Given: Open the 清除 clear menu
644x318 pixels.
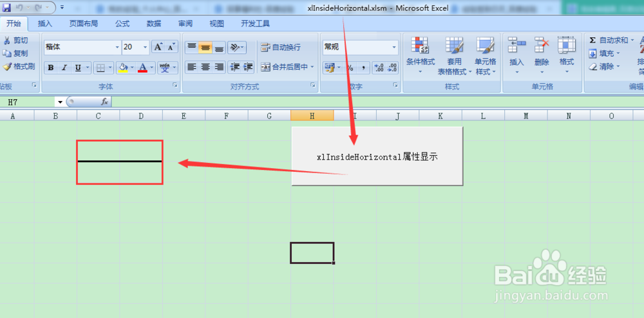Looking at the screenshot, I should tap(604, 66).
